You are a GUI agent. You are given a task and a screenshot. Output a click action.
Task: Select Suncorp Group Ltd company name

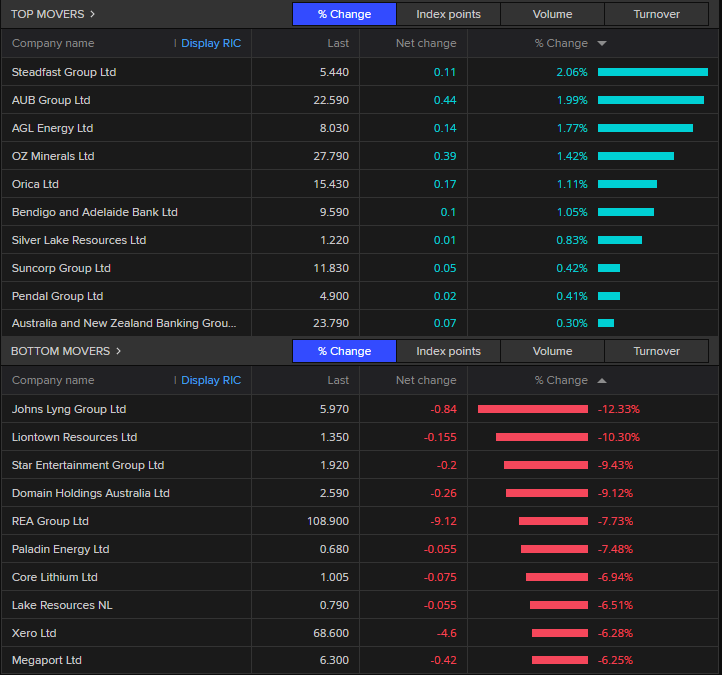61,268
